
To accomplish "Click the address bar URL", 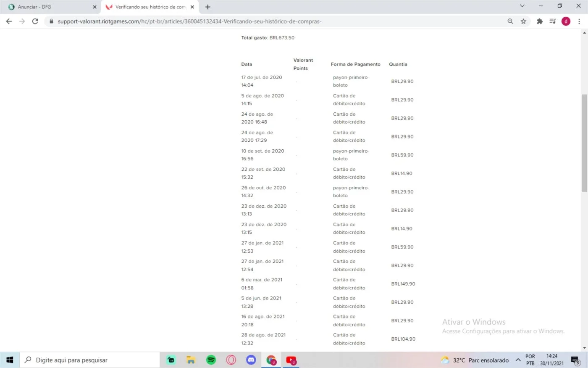I will [x=189, y=21].
